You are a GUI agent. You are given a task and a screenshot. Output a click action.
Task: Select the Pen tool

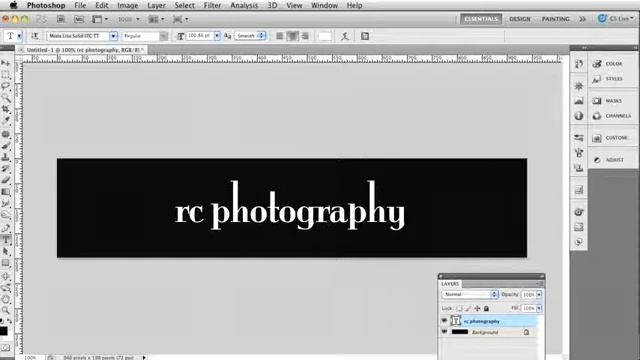click(x=5, y=228)
